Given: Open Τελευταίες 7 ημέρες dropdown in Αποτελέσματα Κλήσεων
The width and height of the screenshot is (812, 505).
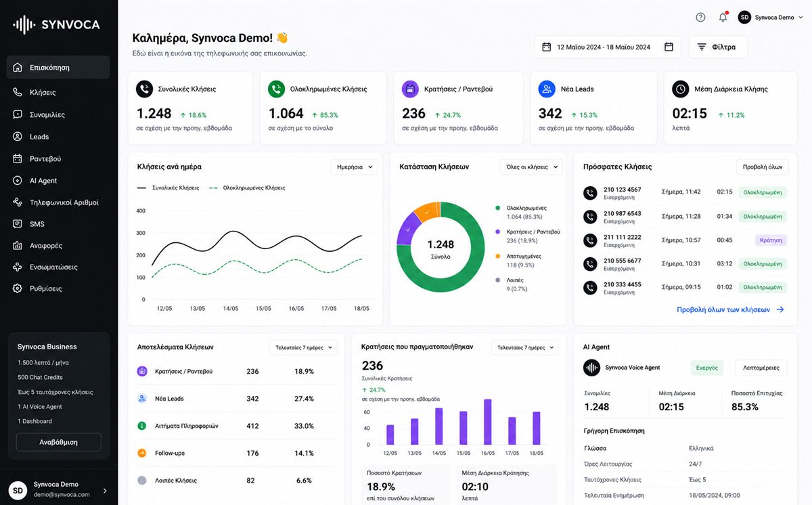Looking at the screenshot, I should point(303,347).
